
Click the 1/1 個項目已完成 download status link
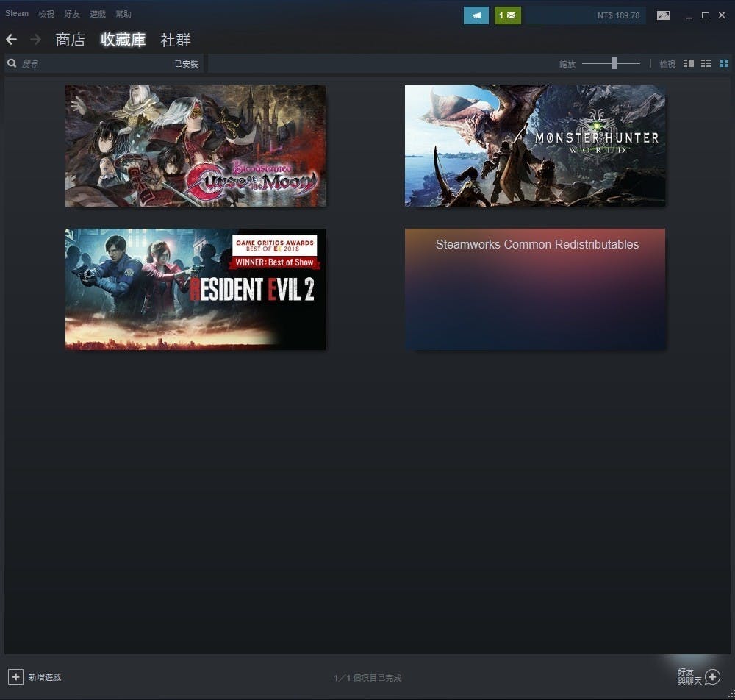[x=367, y=678]
